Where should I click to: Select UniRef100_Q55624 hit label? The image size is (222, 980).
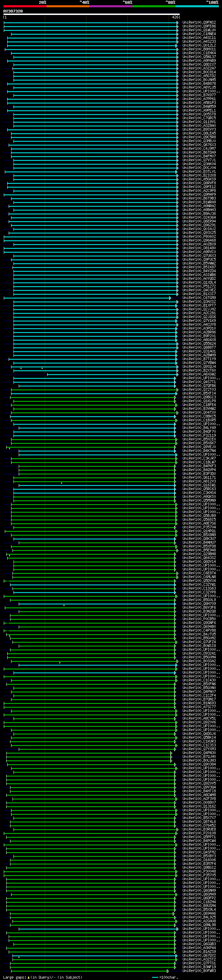pos(199,343)
